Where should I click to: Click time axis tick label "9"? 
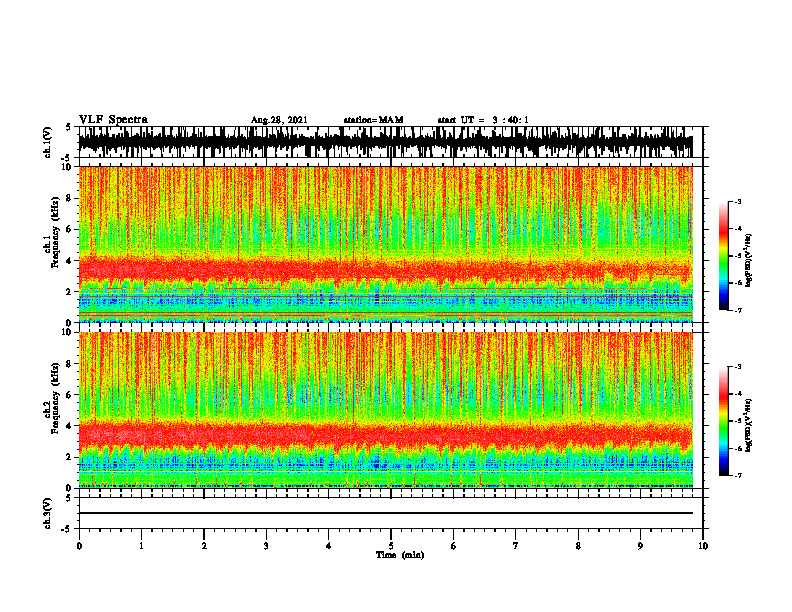[x=640, y=546]
